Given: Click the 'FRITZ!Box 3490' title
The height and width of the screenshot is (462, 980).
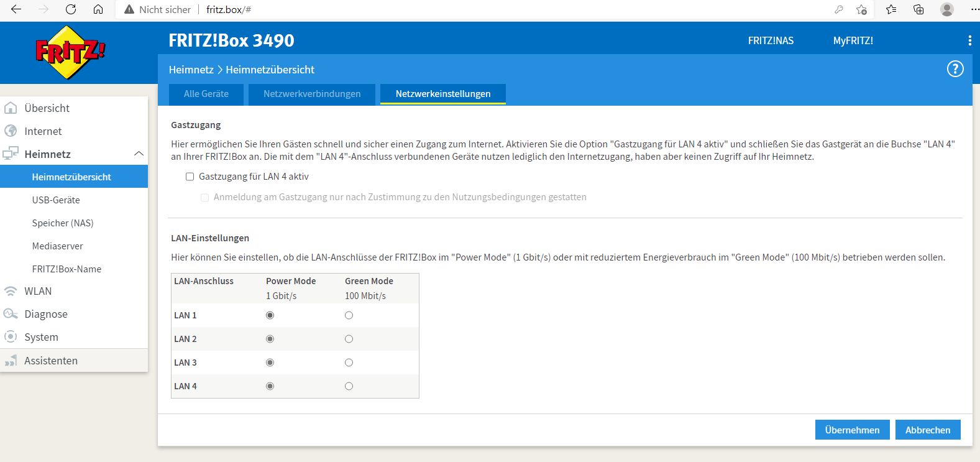Looking at the screenshot, I should (x=231, y=40).
